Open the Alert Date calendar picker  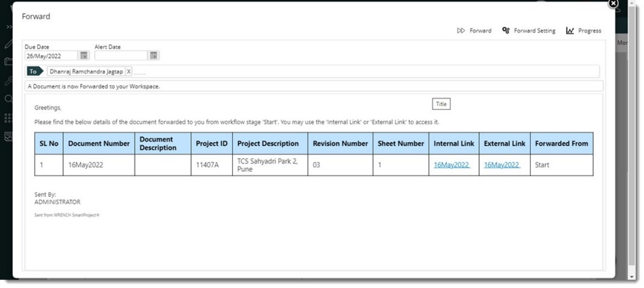[x=153, y=56]
